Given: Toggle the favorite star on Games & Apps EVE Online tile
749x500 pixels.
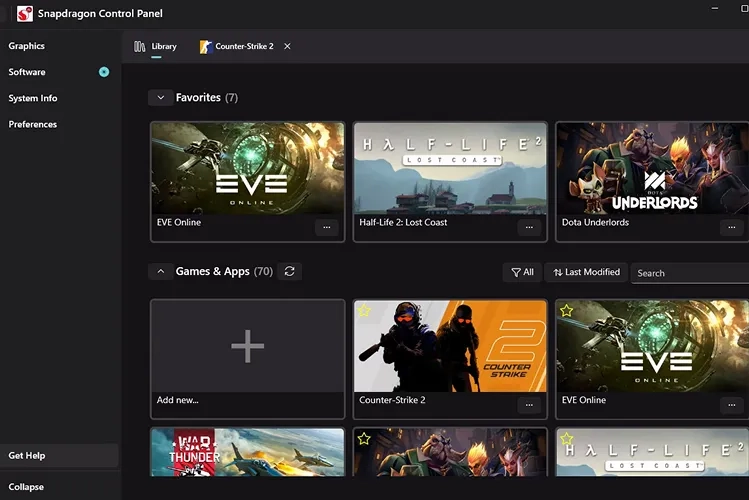Looking at the screenshot, I should (567, 311).
